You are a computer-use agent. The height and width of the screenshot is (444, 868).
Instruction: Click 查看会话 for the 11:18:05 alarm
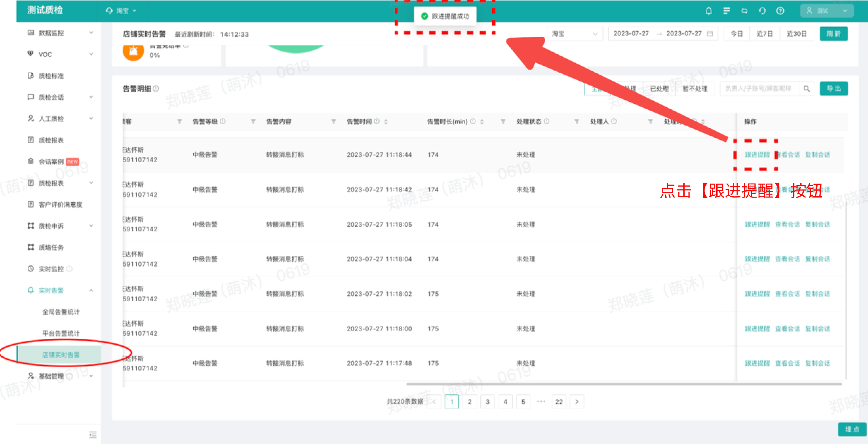coord(787,224)
